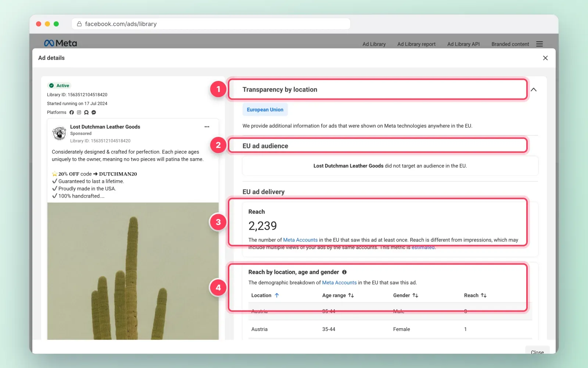588x368 pixels.
Task: Click the Lost Dutchman Leather Goods profile picture
Action: pyautogui.click(x=59, y=133)
